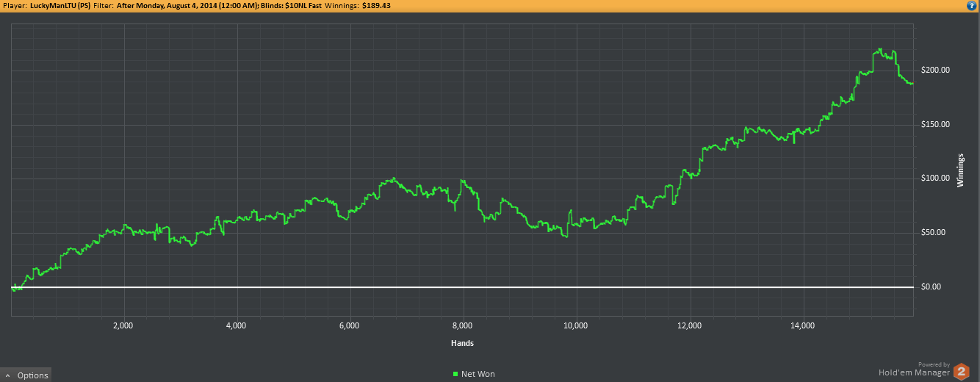The width and height of the screenshot is (980, 382).
Task: Click the $50.00 winnings axis label
Action: pos(933,233)
